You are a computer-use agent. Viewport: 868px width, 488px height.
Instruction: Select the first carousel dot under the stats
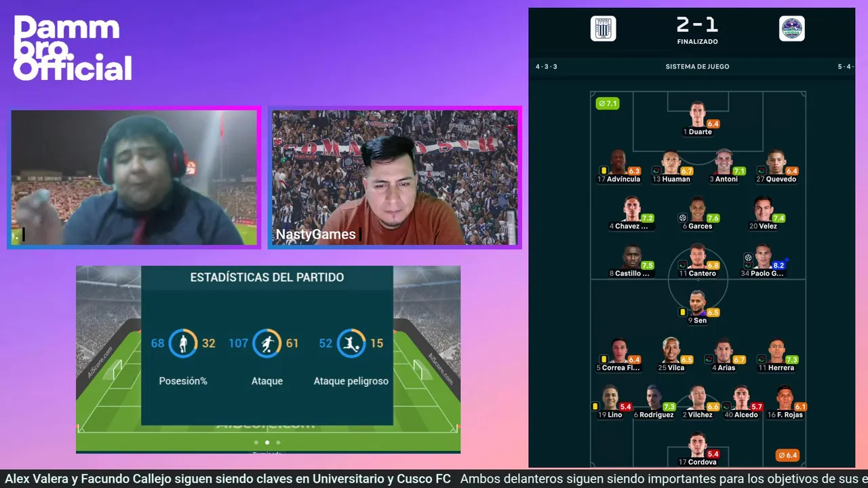point(256,443)
